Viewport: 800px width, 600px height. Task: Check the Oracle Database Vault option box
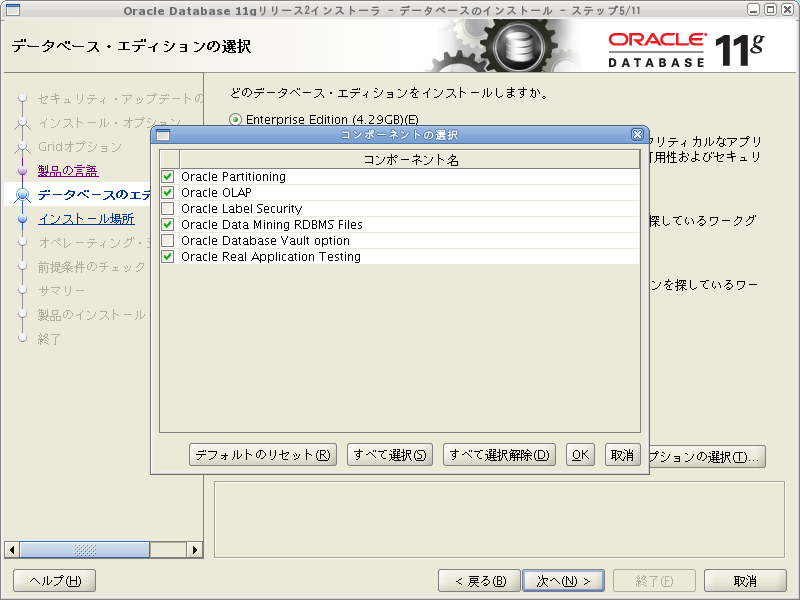tap(167, 240)
